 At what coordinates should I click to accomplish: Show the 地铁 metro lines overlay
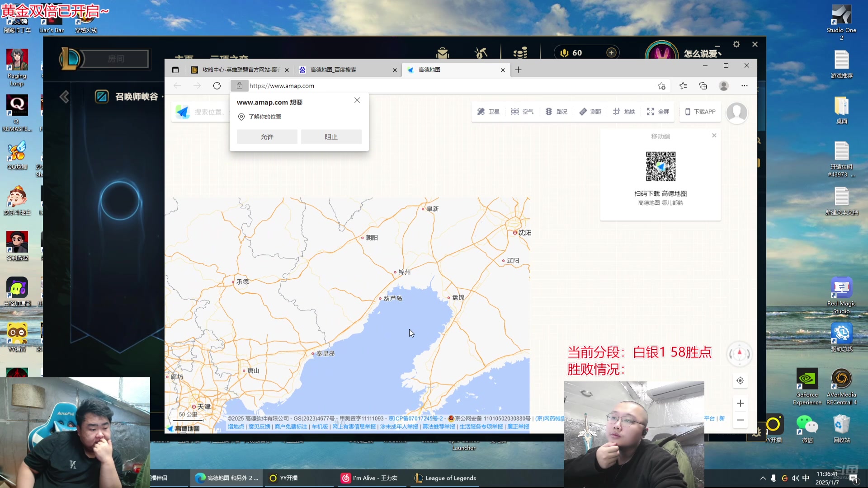[x=624, y=112]
